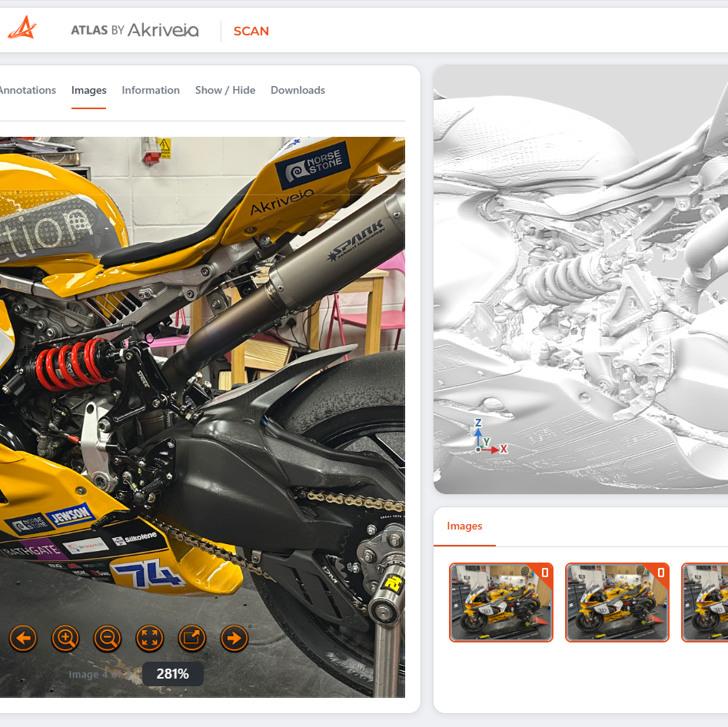
Task: Go to the previous image with the left arrow
Action: pos(23,639)
